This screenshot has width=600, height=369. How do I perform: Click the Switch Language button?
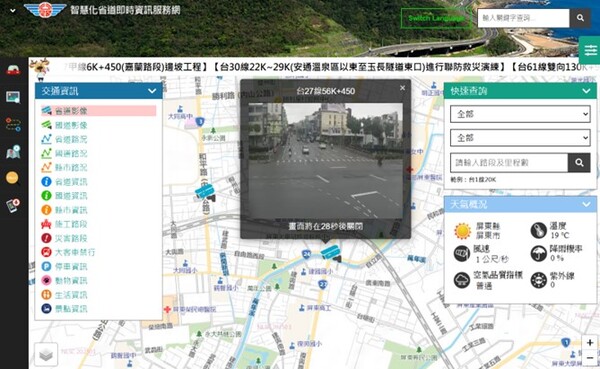pos(436,18)
